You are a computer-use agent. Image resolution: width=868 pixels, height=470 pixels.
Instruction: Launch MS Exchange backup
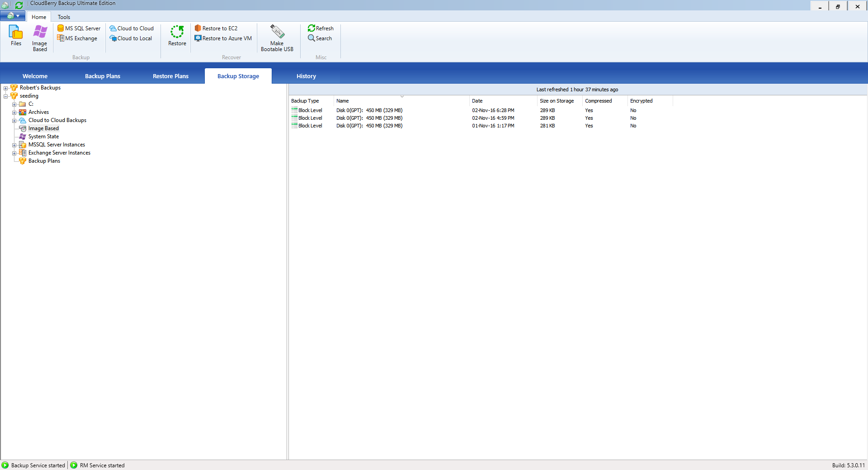click(77, 38)
